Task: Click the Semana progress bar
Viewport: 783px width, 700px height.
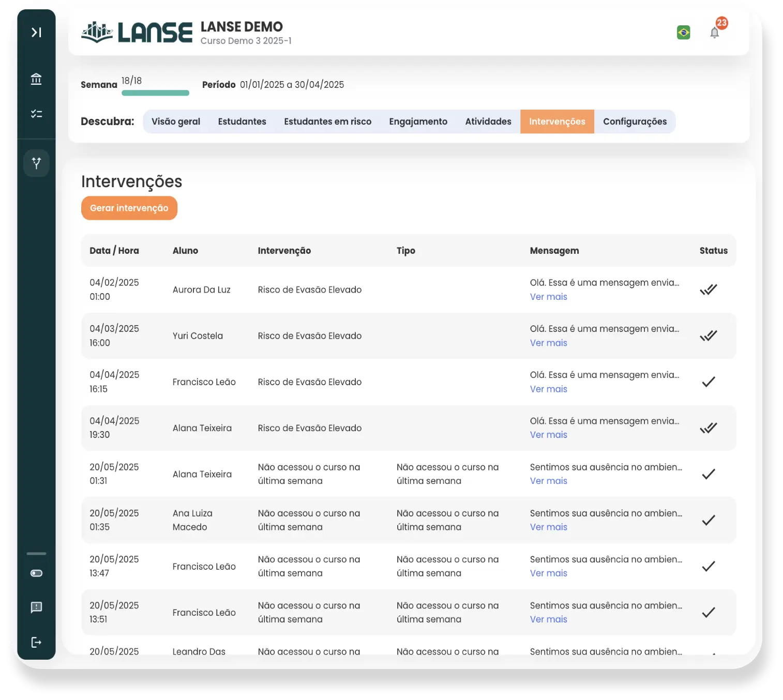Action: click(x=155, y=93)
